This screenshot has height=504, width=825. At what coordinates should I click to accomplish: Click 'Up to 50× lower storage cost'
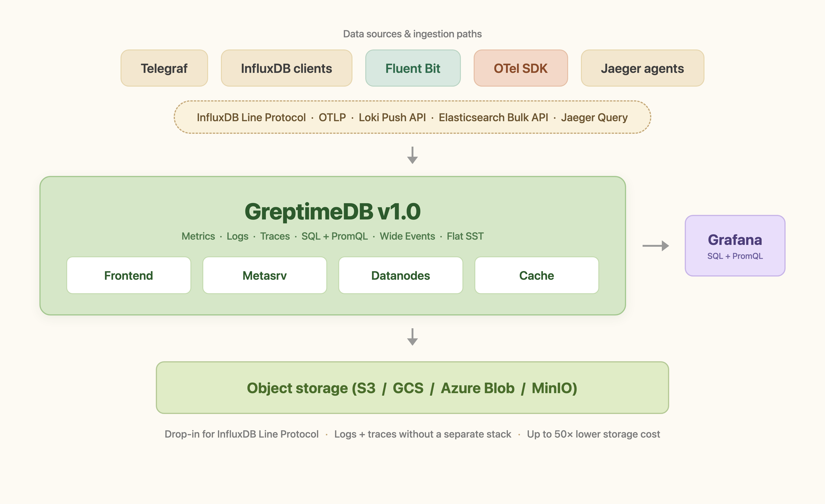pyautogui.click(x=593, y=434)
